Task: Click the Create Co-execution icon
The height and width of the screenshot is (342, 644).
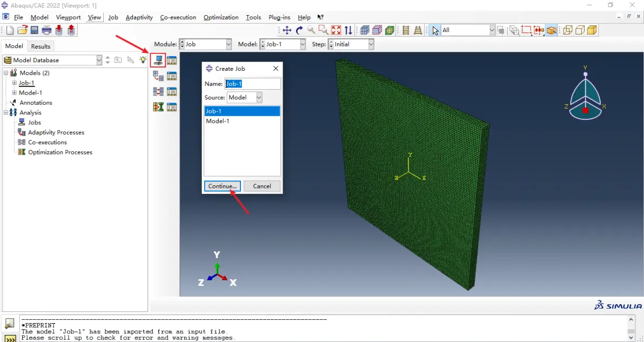Action: tap(158, 91)
